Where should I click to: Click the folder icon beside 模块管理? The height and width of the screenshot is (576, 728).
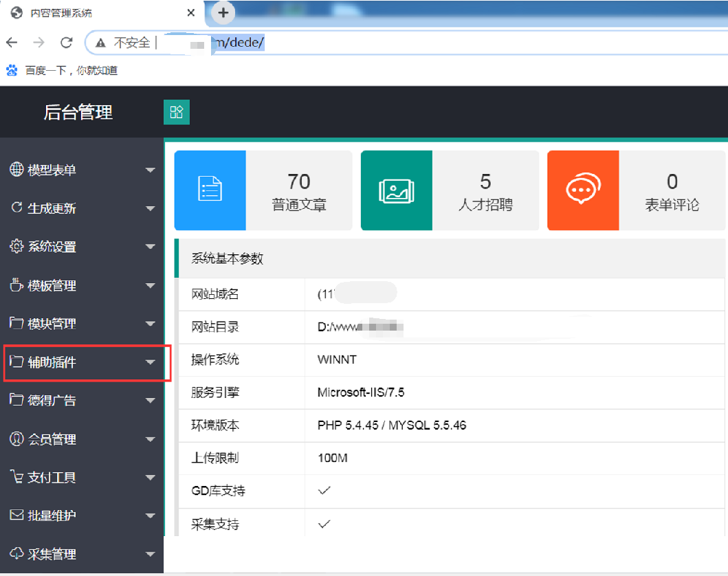pyautogui.click(x=16, y=322)
